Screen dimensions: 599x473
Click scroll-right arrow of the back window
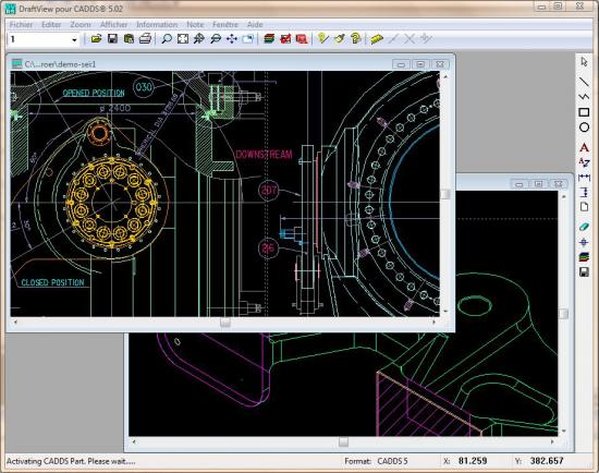tap(552, 442)
